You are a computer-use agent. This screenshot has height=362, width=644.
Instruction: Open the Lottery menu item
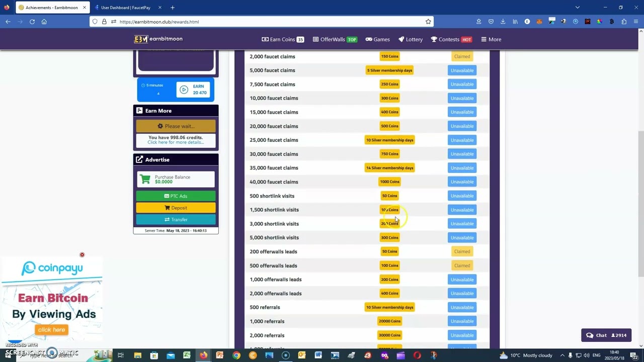click(410, 39)
